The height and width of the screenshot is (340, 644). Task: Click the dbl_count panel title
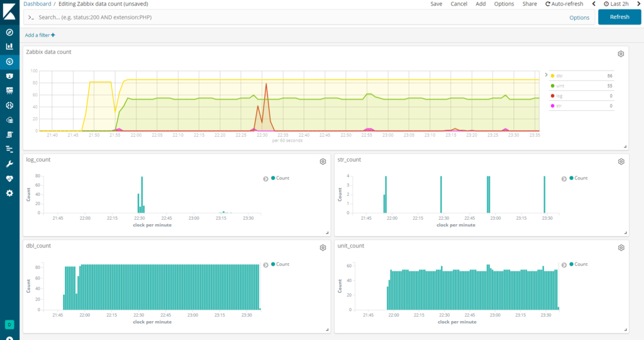tap(38, 246)
